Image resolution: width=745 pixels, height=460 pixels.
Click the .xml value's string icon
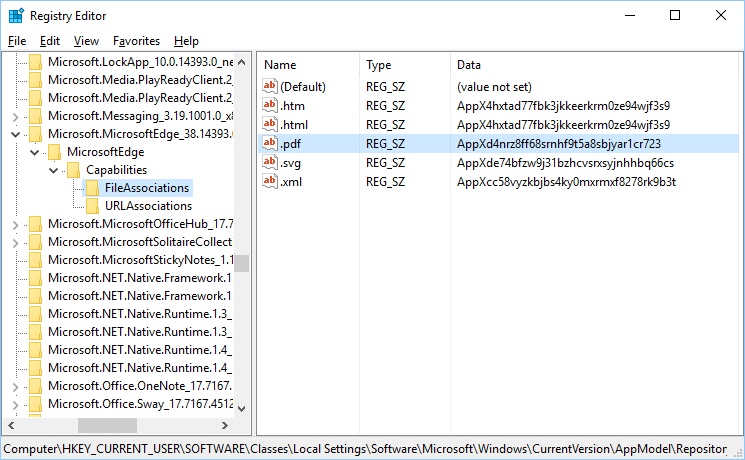(x=269, y=181)
